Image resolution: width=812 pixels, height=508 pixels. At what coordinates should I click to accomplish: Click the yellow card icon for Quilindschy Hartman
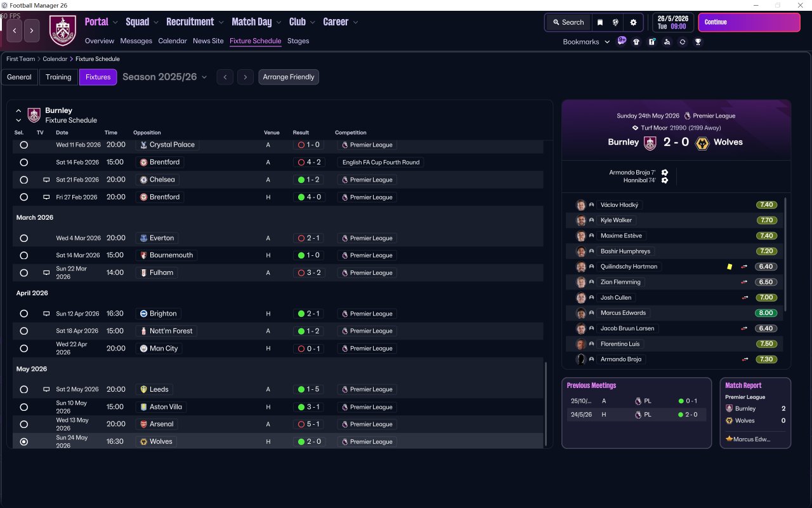[730, 267]
